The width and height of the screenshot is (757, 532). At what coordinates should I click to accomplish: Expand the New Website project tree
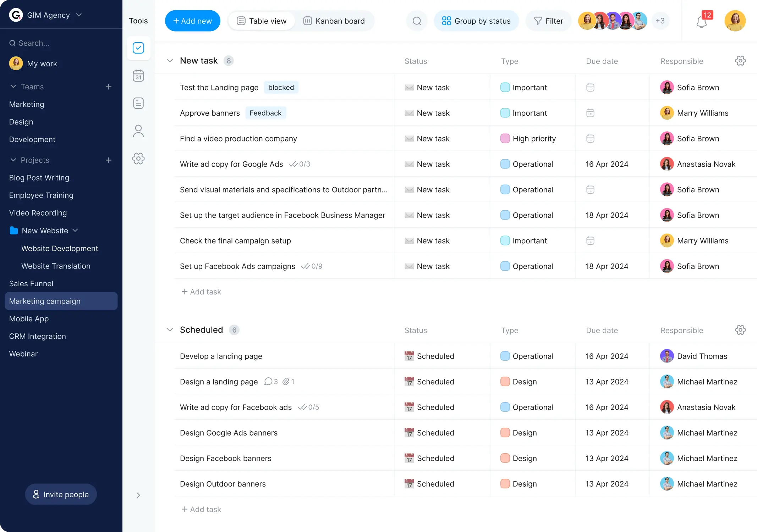click(75, 230)
